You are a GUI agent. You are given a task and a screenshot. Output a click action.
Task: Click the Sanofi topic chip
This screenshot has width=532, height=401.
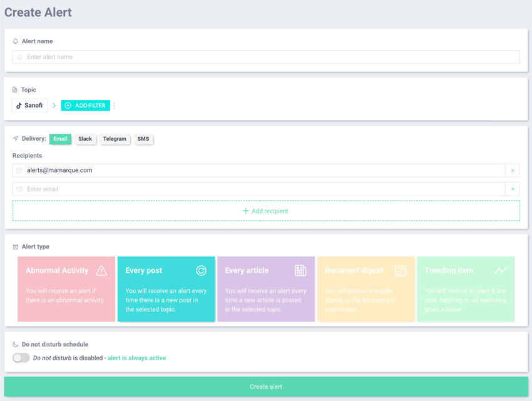(x=29, y=106)
